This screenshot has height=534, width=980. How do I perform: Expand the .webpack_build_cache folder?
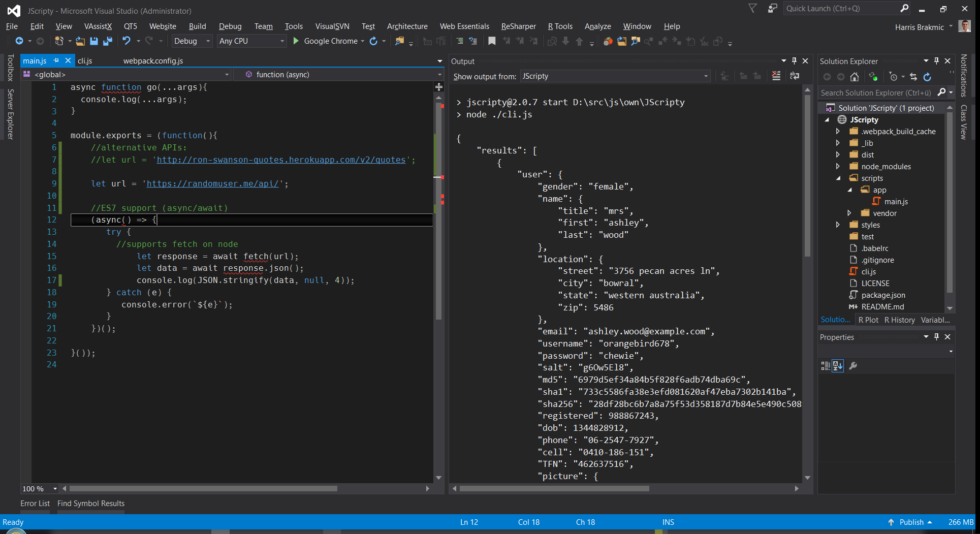click(838, 132)
